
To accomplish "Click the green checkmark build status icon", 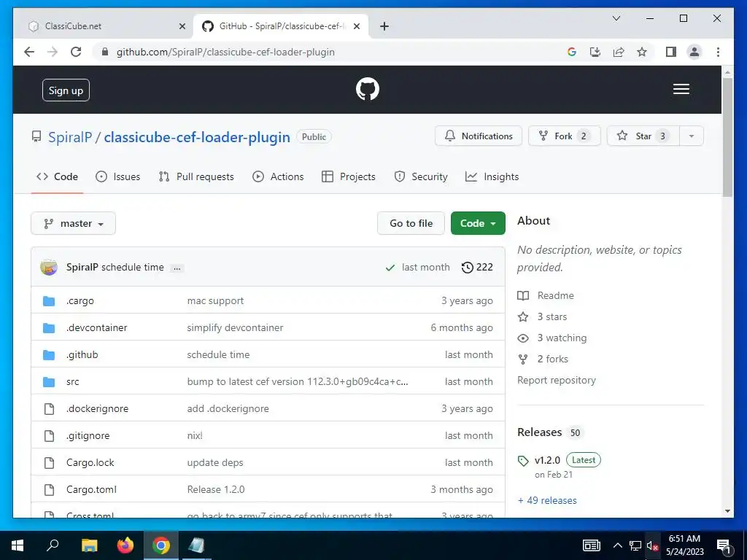I will click(390, 268).
